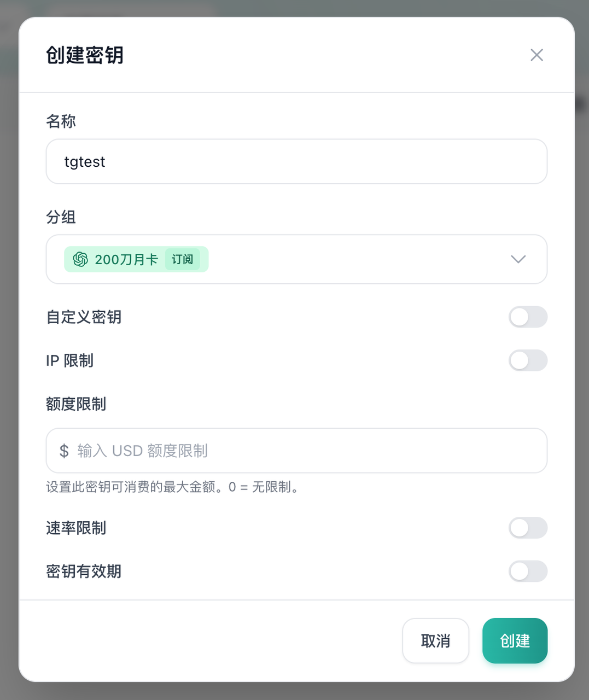
Task: Turn on the IP 限制 switch
Action: click(x=528, y=360)
